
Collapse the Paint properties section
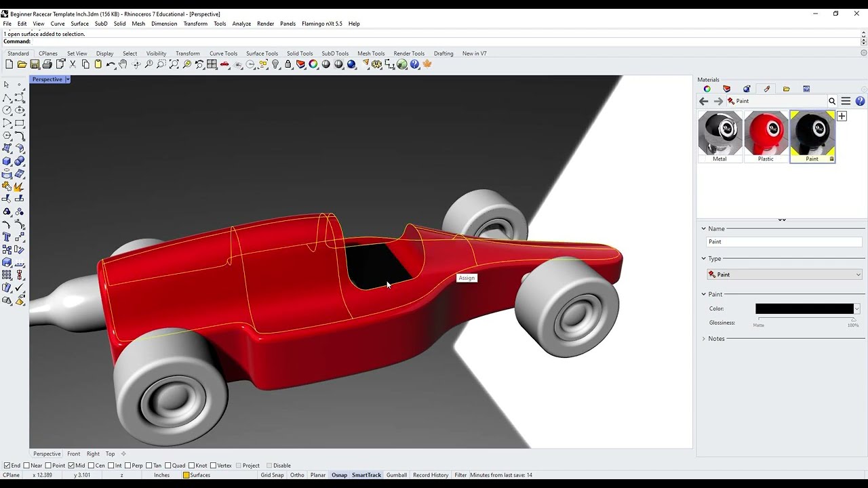(x=703, y=294)
